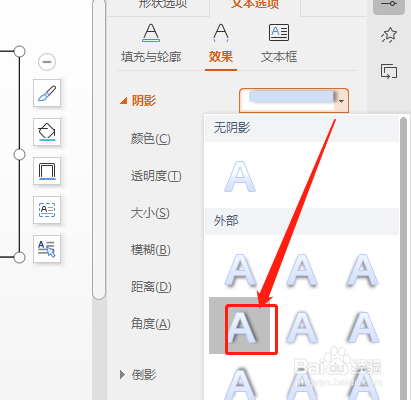
Task: Click the dashed text box floating icon
Action: click(47, 210)
